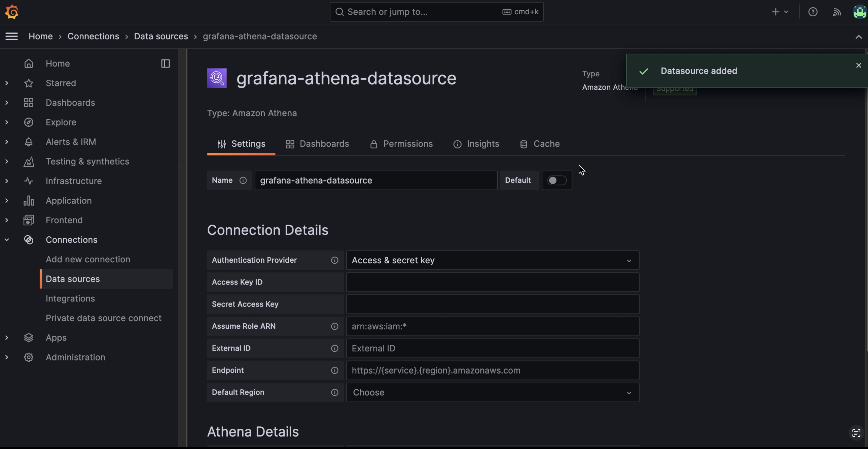Open the Authentication Provider dropdown
The width and height of the screenshot is (868, 449).
click(x=493, y=260)
